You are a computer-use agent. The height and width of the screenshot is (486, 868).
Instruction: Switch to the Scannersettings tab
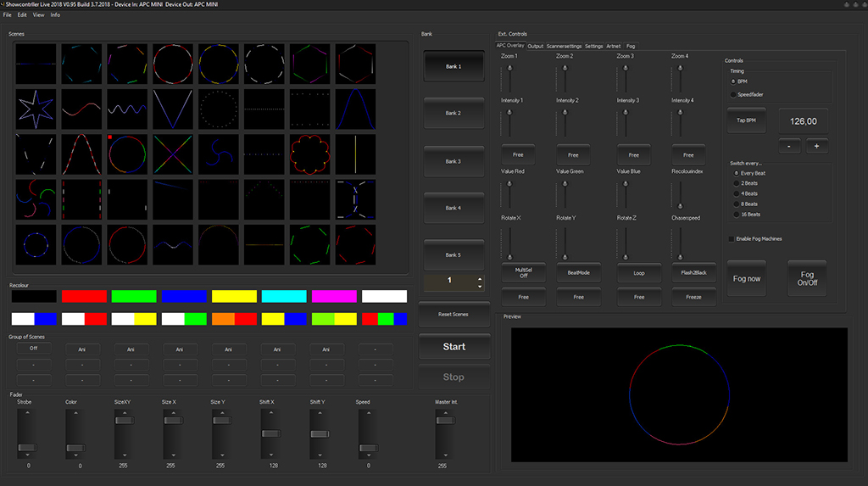[x=564, y=46]
